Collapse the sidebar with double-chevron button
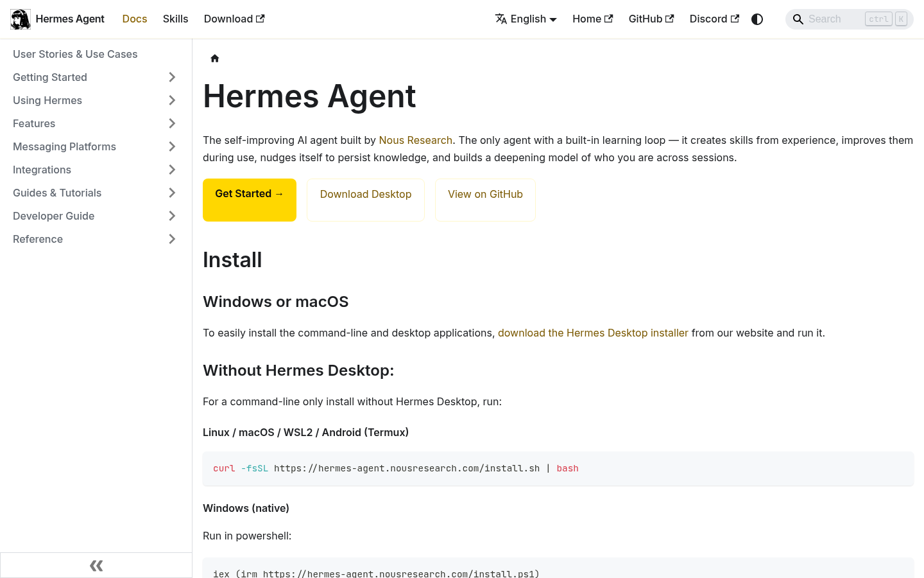Viewport: 924px width, 578px height. [x=96, y=565]
